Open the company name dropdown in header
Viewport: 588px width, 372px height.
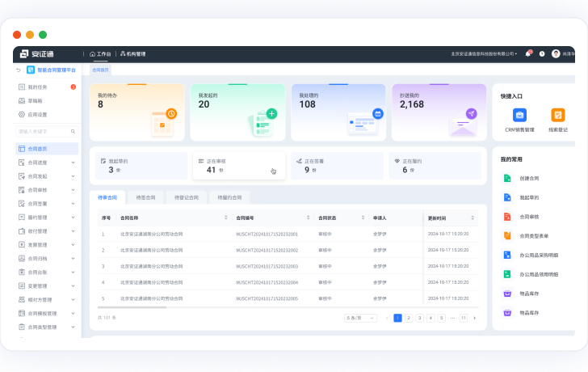(x=484, y=54)
